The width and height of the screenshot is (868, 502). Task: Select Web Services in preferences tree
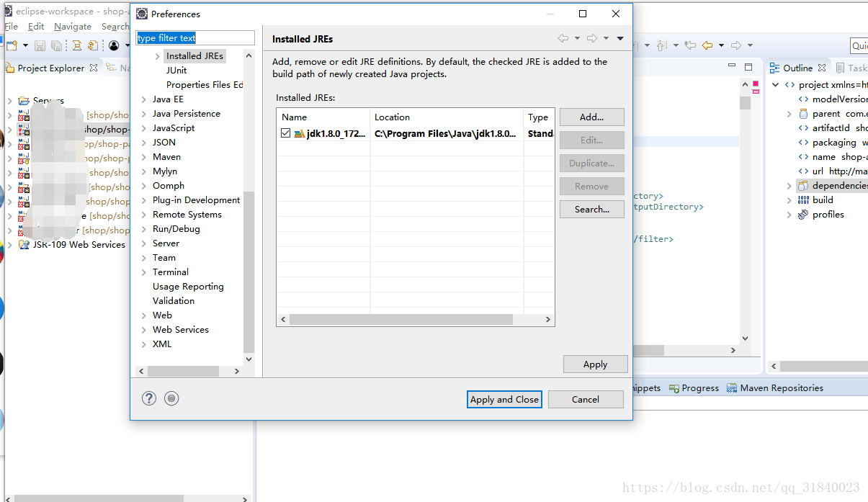click(181, 329)
